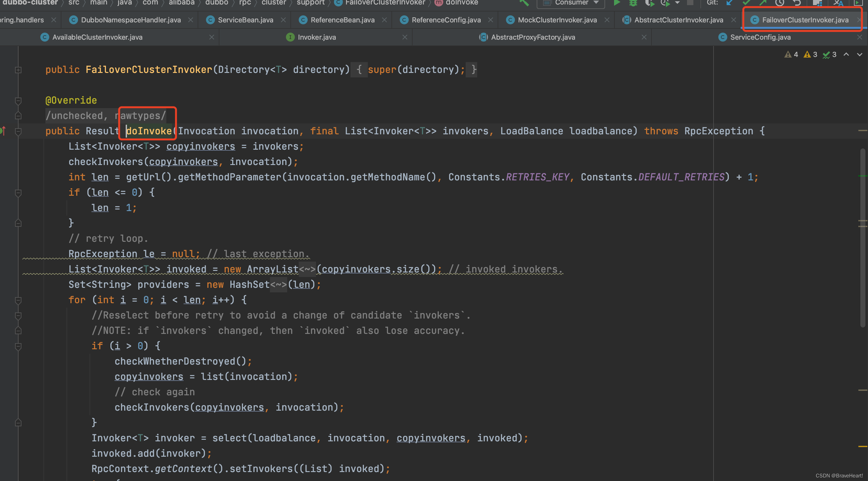
Task: Click the dubbo-cluster breadcrumb
Action: click(30, 3)
